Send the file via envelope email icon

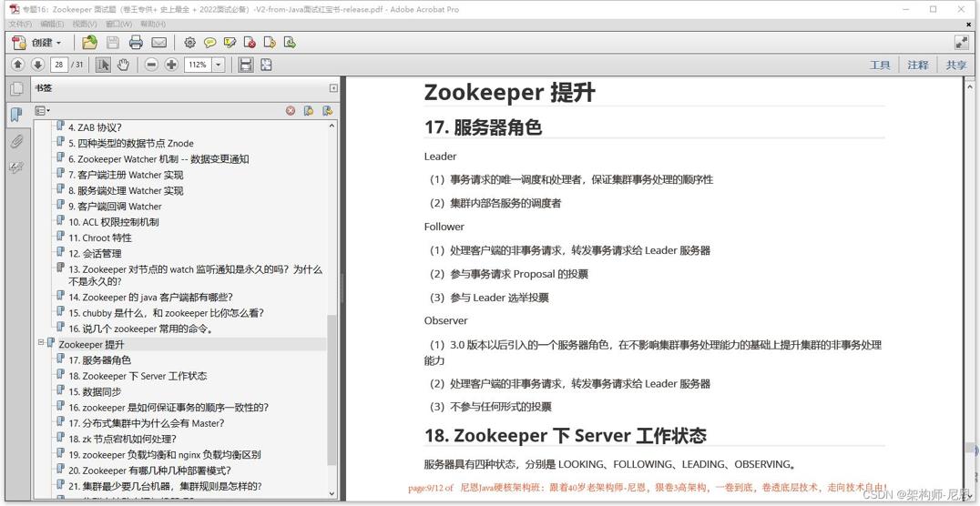click(x=158, y=43)
